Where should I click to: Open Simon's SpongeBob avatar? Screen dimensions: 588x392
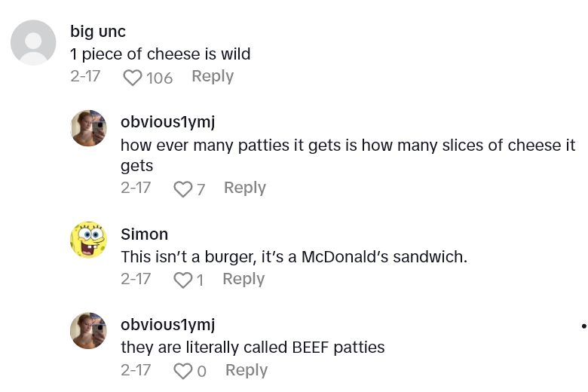(88, 240)
